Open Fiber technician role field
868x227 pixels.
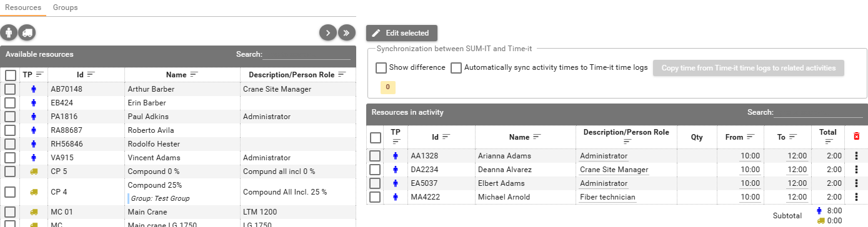pyautogui.click(x=608, y=197)
